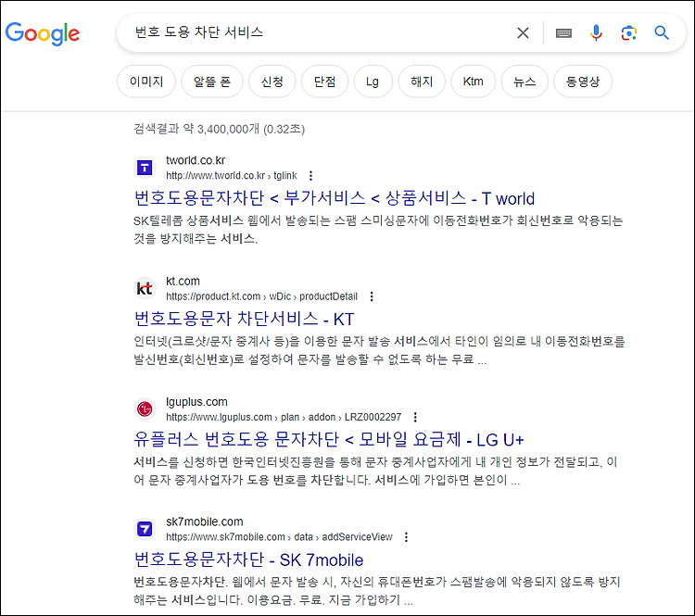Open the 번호도용문자 차단서비스 - KT result
The height and width of the screenshot is (616, 695).
(245, 319)
